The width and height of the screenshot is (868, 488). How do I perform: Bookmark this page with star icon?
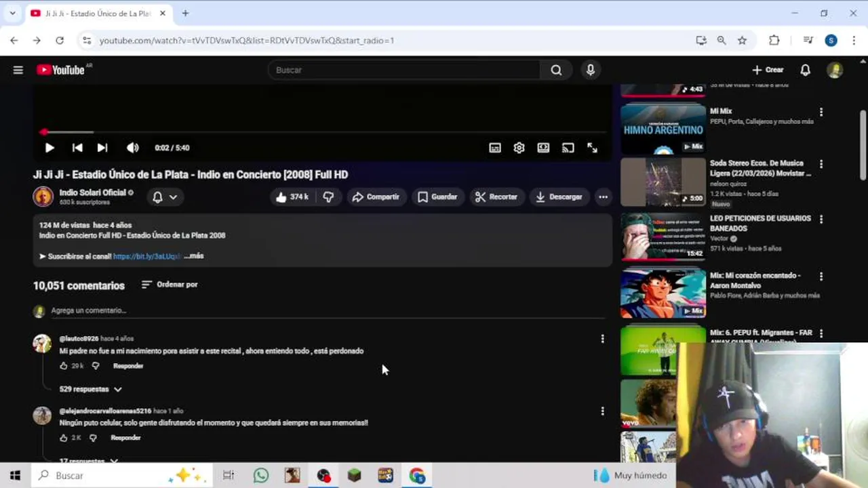(743, 41)
